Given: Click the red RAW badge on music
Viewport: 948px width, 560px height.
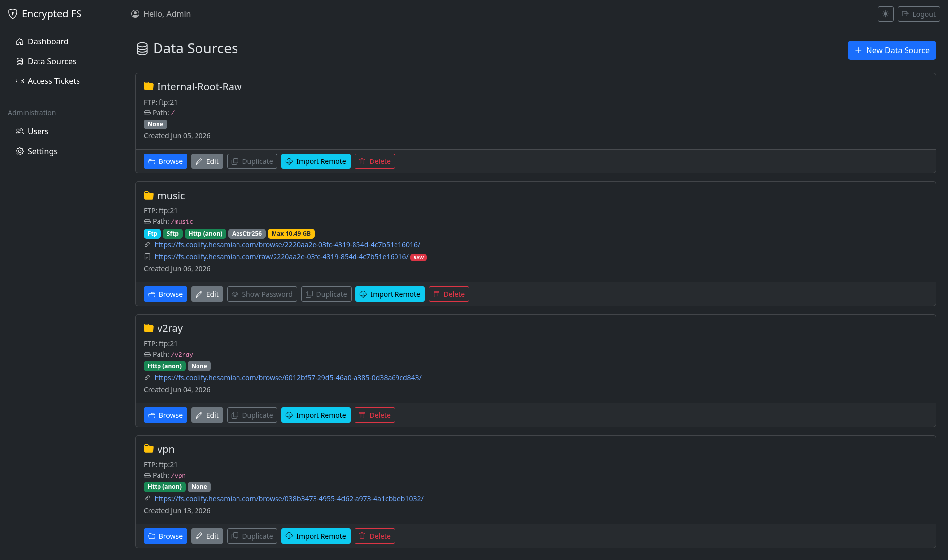Looking at the screenshot, I should point(419,258).
